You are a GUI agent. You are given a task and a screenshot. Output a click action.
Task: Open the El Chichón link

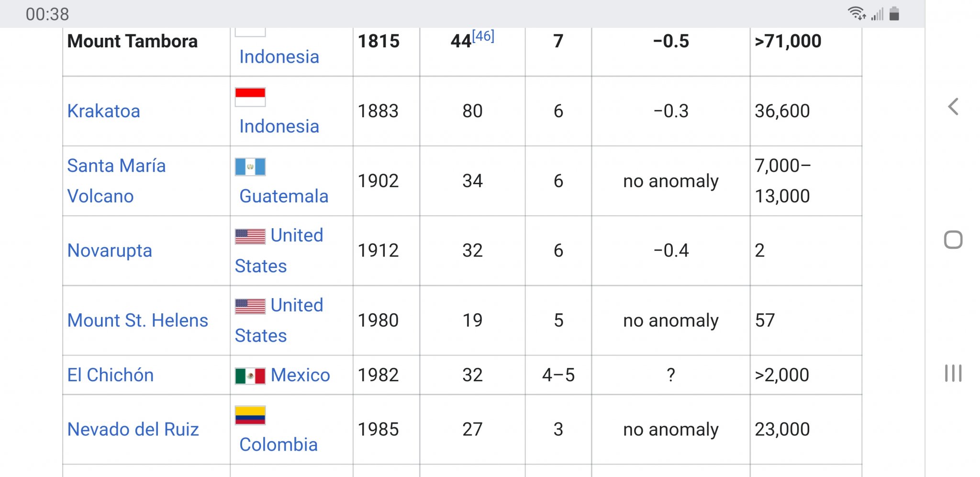111,375
